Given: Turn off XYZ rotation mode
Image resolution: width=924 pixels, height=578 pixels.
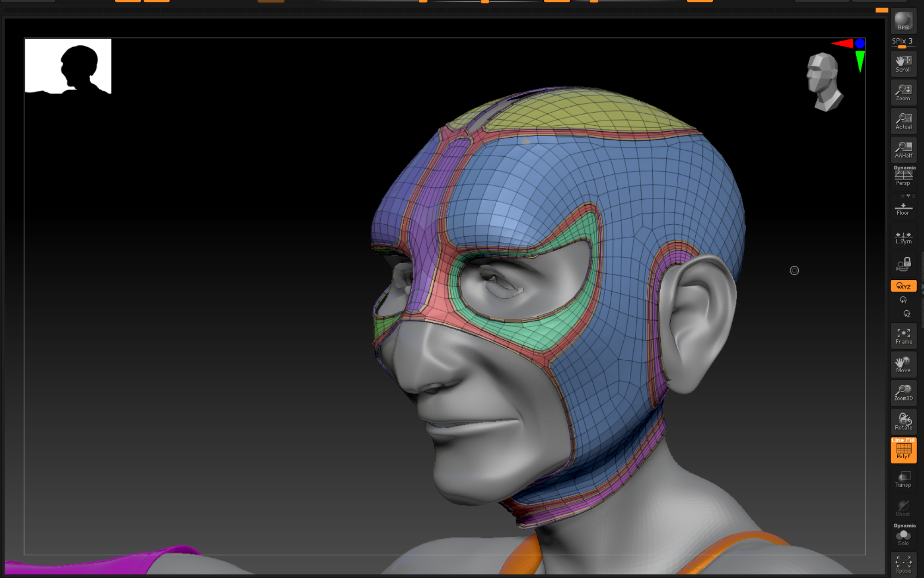Looking at the screenshot, I should tap(903, 286).
